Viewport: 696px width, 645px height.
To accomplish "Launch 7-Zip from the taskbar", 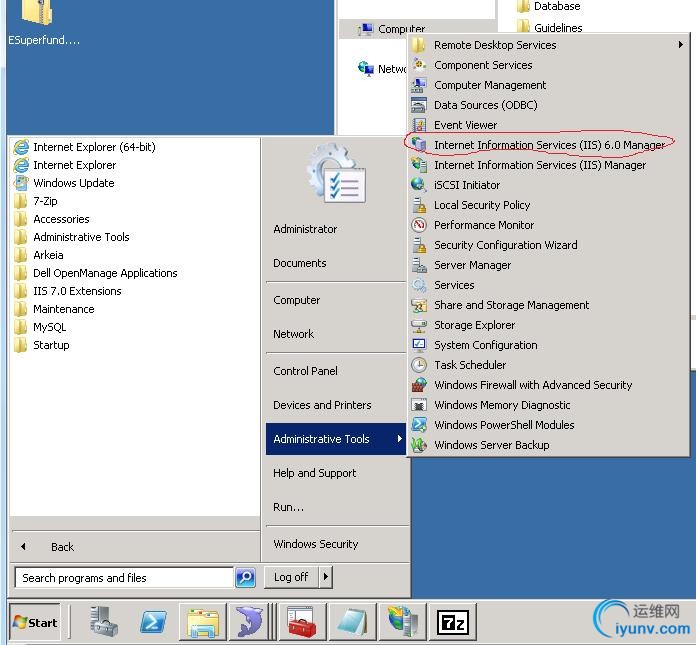I will point(453,622).
